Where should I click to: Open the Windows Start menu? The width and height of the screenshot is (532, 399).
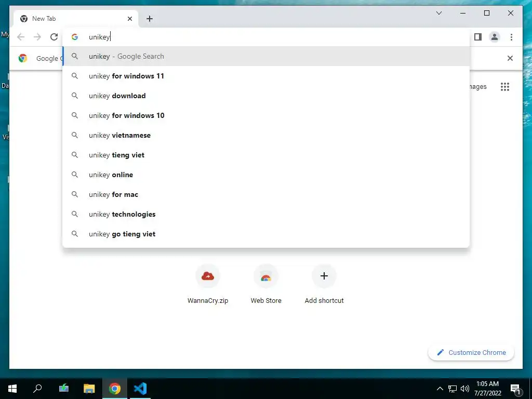pyautogui.click(x=12, y=389)
